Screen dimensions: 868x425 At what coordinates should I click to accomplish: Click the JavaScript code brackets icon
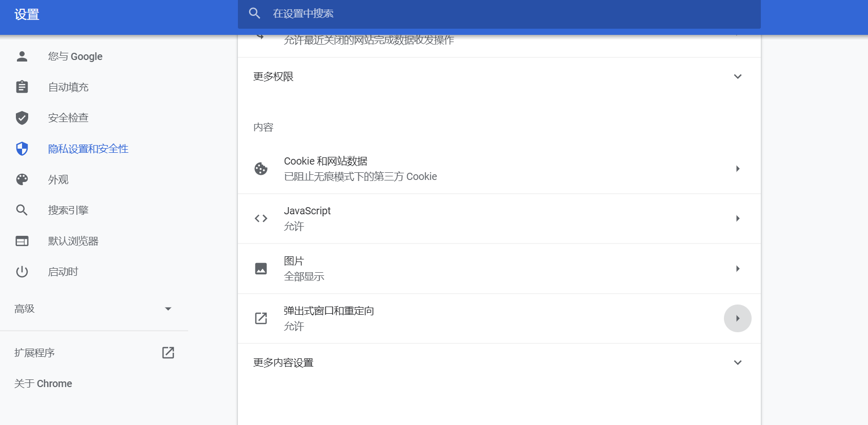click(x=261, y=218)
